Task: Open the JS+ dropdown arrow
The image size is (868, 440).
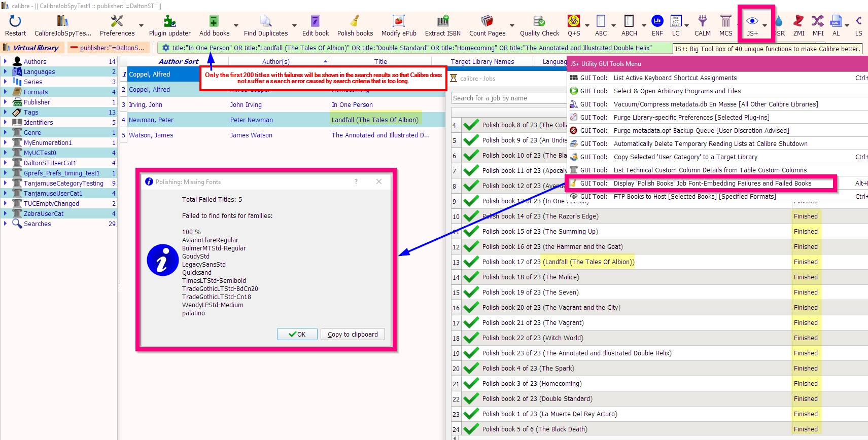Action: coord(765,25)
